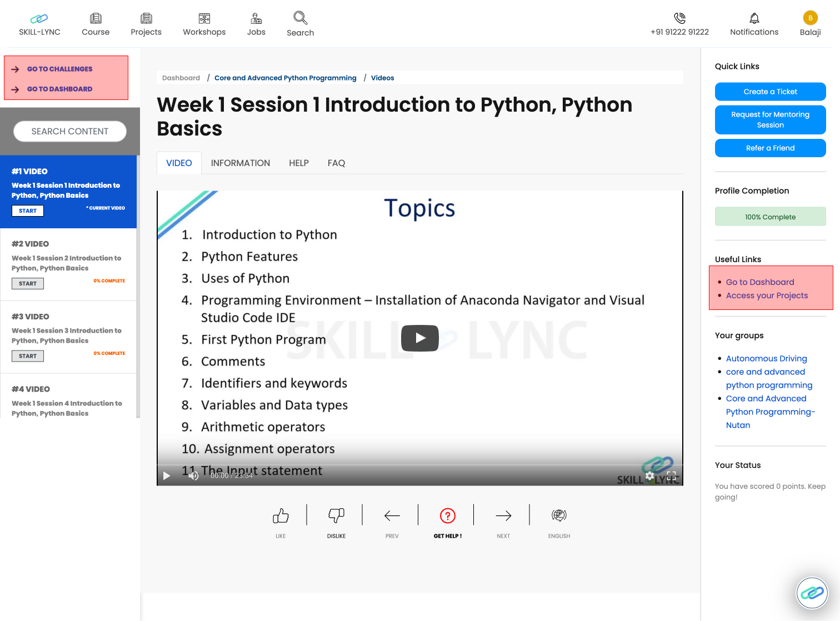
Task: Open Core and Advanced Python Programming-Nutan group
Action: coord(770,412)
